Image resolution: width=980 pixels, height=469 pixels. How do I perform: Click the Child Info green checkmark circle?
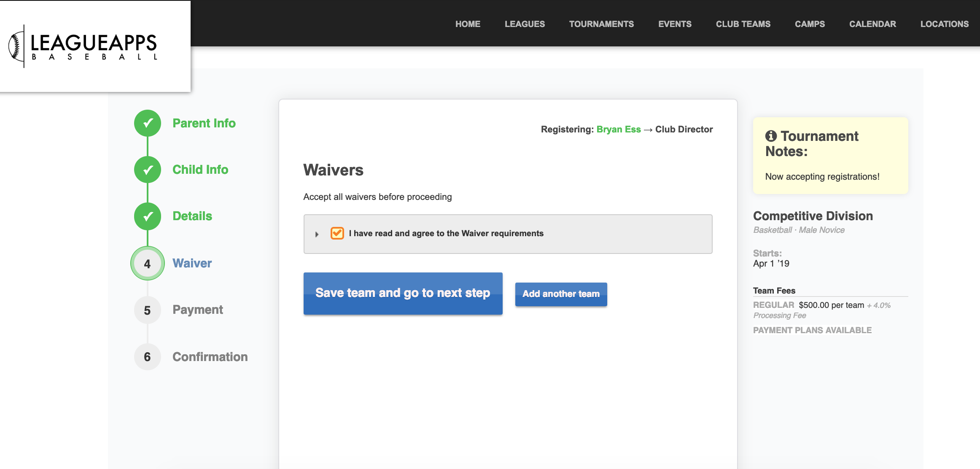(148, 170)
